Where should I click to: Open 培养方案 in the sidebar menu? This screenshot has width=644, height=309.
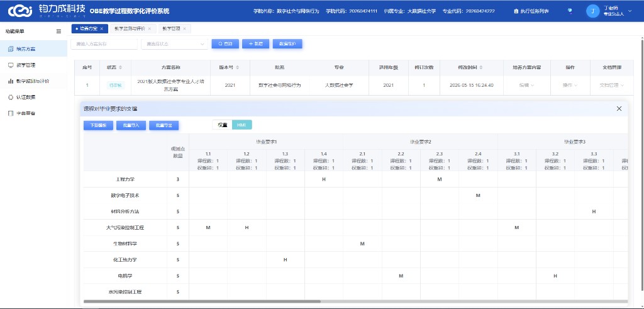coord(34,49)
